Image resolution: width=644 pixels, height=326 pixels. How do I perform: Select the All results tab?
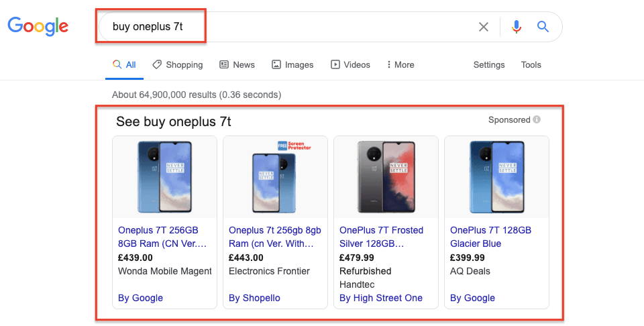tap(124, 65)
